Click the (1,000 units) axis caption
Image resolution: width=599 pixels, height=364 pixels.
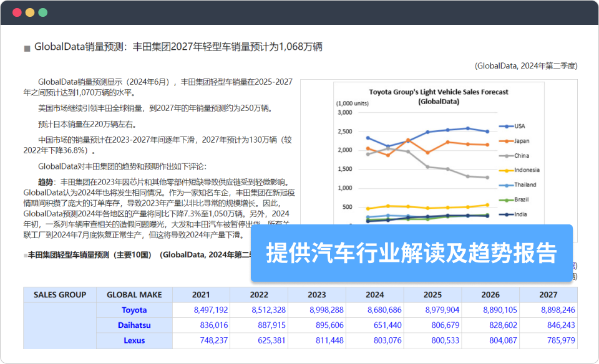pyautogui.click(x=352, y=103)
